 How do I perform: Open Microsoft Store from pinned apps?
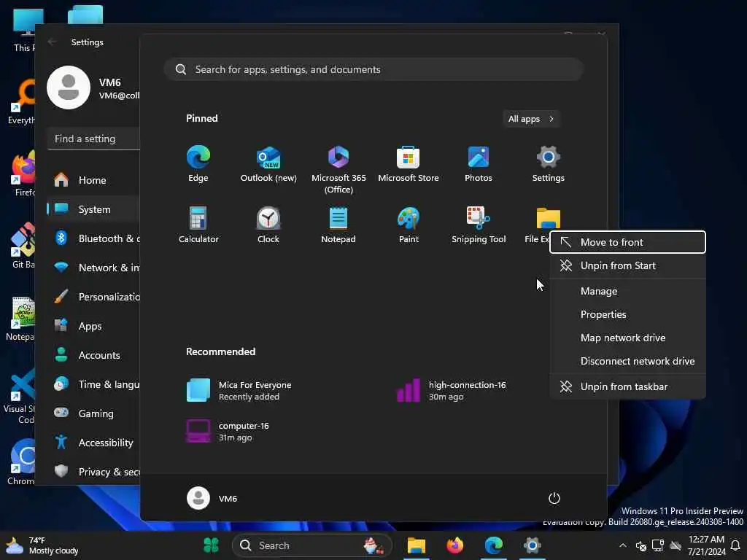point(409,164)
